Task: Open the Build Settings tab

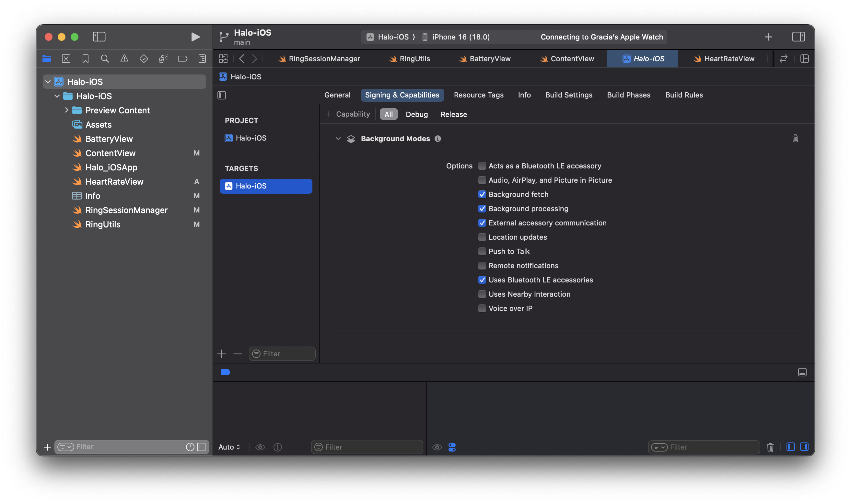Action: (x=569, y=95)
